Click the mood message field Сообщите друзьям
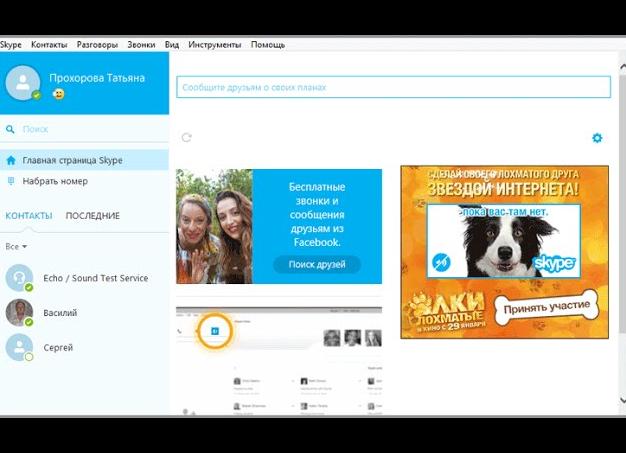Screen dimensions: 626x453 (x=394, y=87)
